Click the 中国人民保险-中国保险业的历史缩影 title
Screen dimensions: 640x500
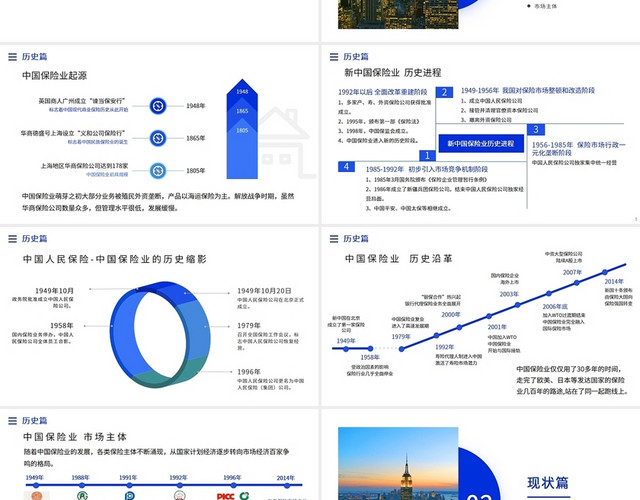[115, 259]
